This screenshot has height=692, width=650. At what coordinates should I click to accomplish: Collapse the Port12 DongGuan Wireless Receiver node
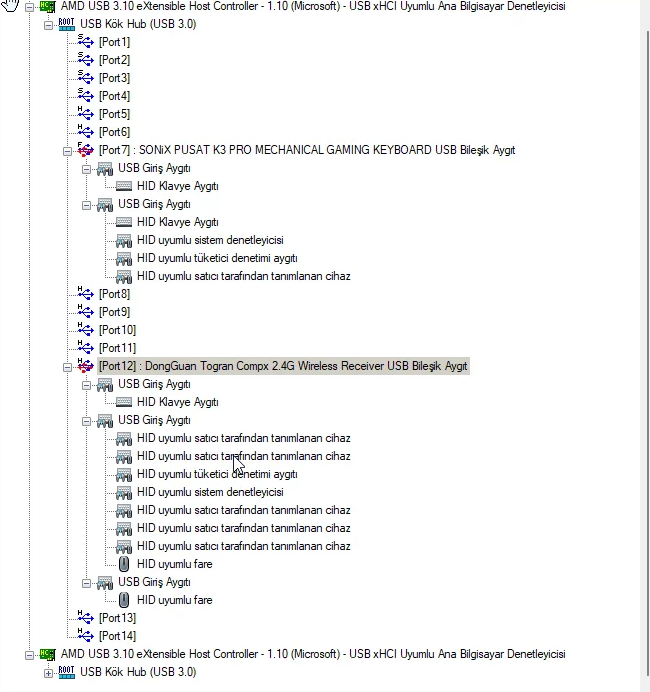(x=67, y=367)
